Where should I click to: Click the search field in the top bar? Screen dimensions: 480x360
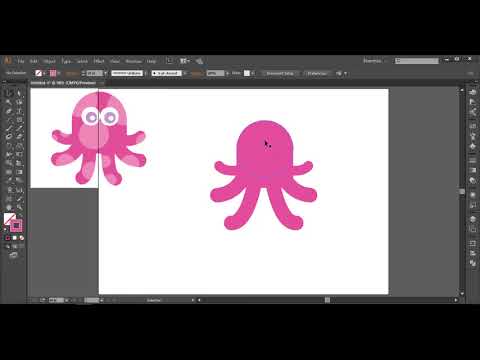pos(417,61)
